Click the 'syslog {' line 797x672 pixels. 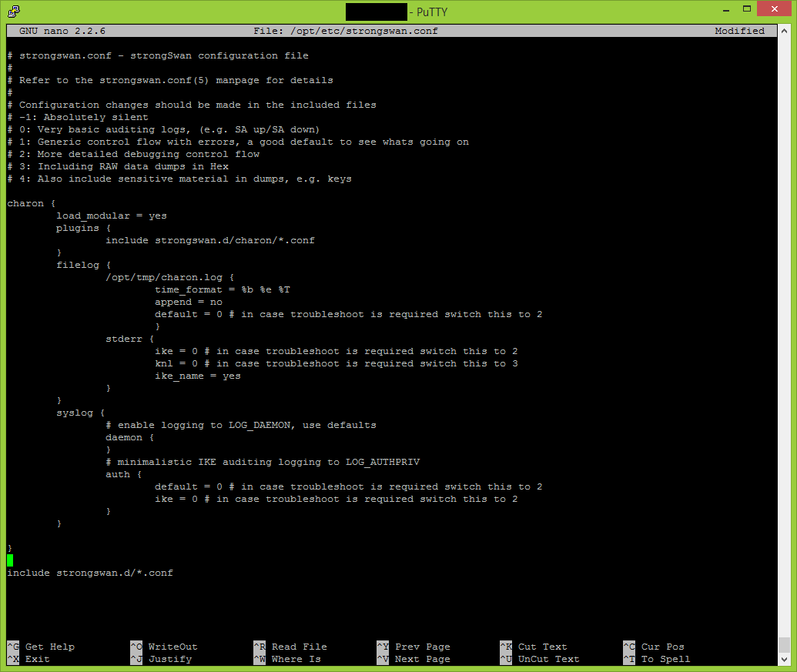tap(80, 413)
